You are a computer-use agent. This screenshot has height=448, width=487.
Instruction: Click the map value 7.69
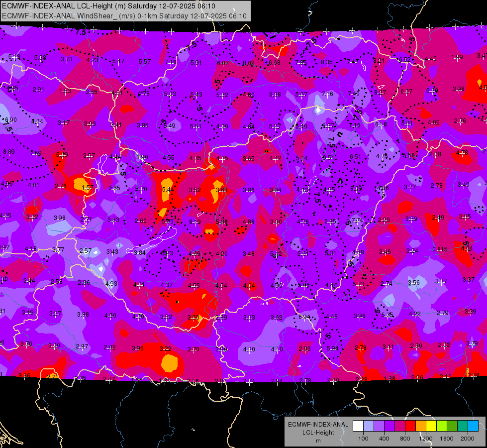point(36,153)
